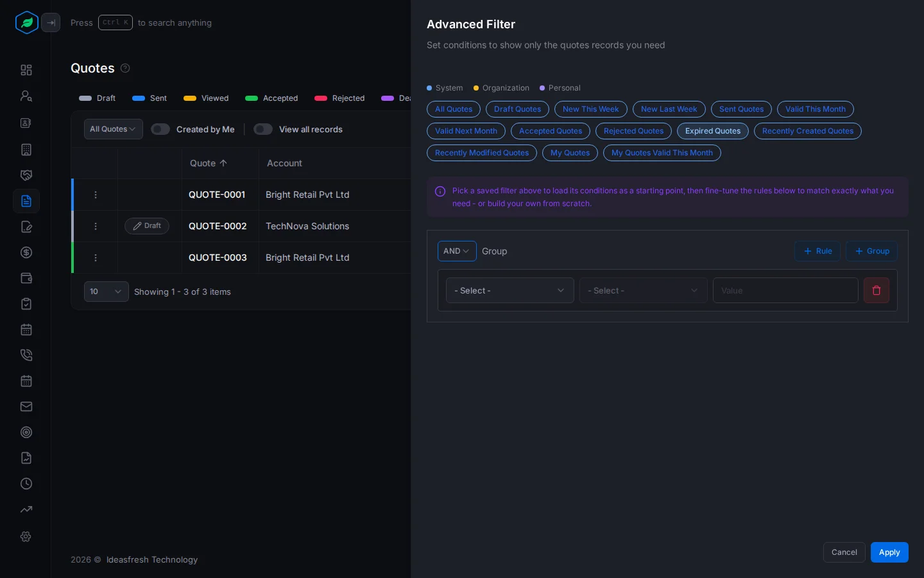This screenshot has height=578, width=924.
Task: Open row menu for QUOTE-0001
Action: [x=96, y=195]
